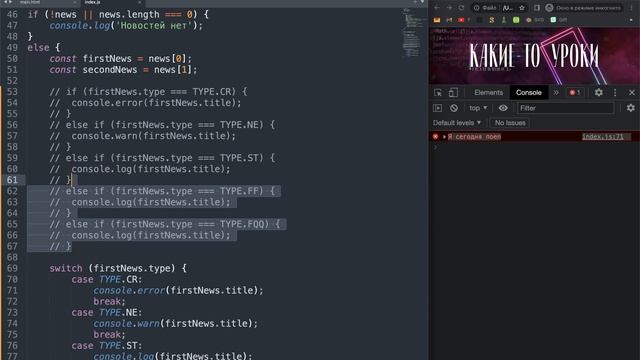Click the No Issues button
The image size is (640, 360).
tap(510, 123)
